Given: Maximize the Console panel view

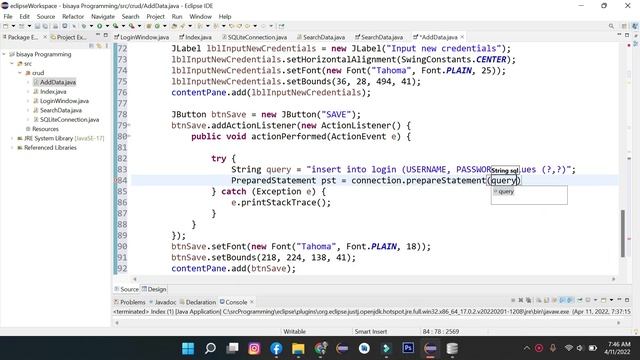Looking at the screenshot, I should pyautogui.click(x=627, y=300).
